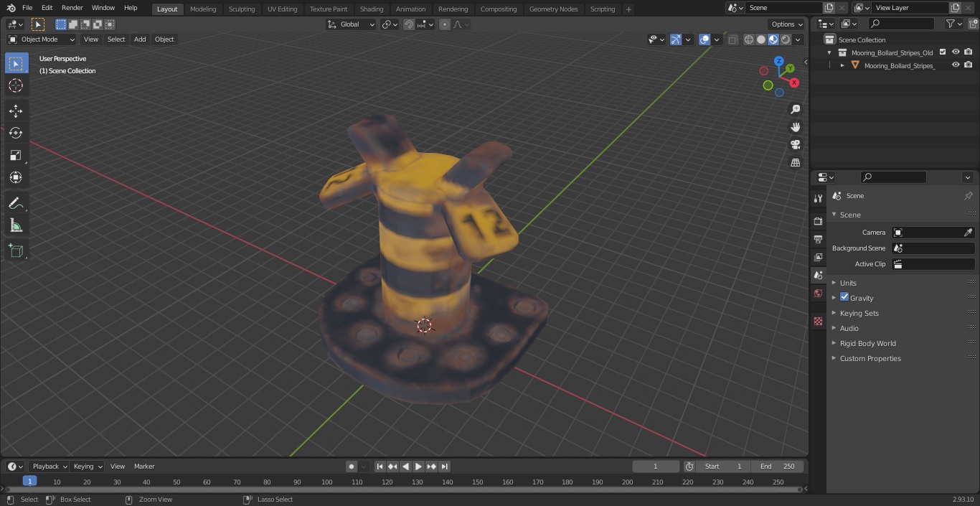Open the Render menu
980x506 pixels.
72,8
